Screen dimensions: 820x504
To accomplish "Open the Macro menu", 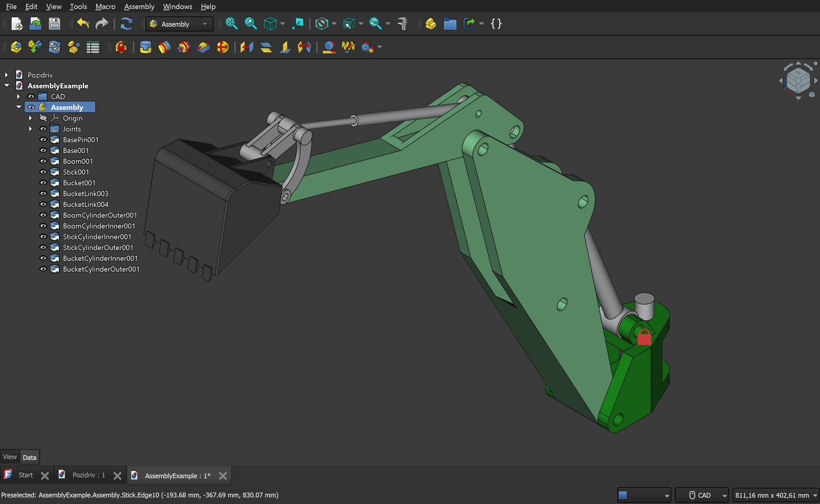I will tap(105, 6).
